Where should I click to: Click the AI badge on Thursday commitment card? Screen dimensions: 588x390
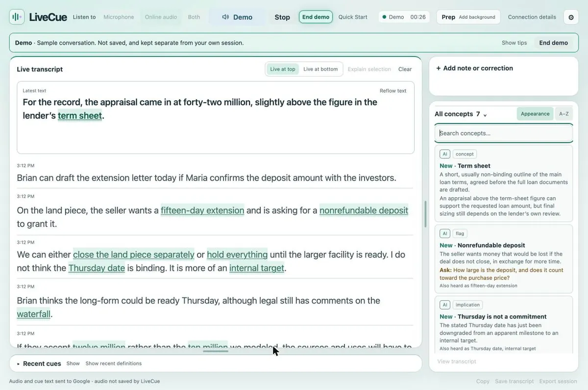click(x=445, y=305)
